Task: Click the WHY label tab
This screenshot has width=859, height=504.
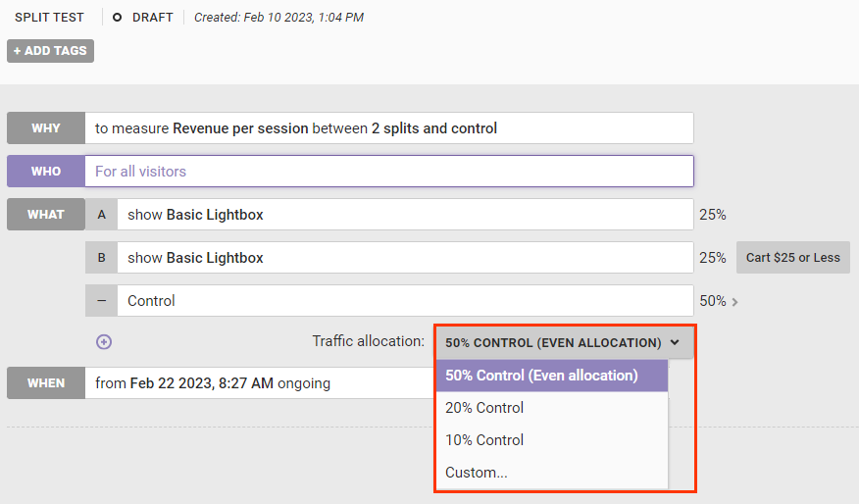Action: pyautogui.click(x=46, y=128)
